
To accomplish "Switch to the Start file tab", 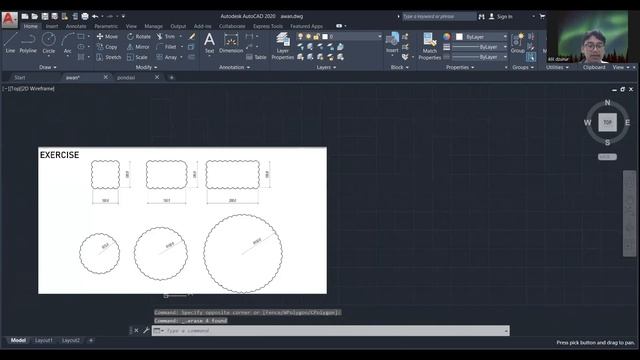I will pyautogui.click(x=20, y=78).
